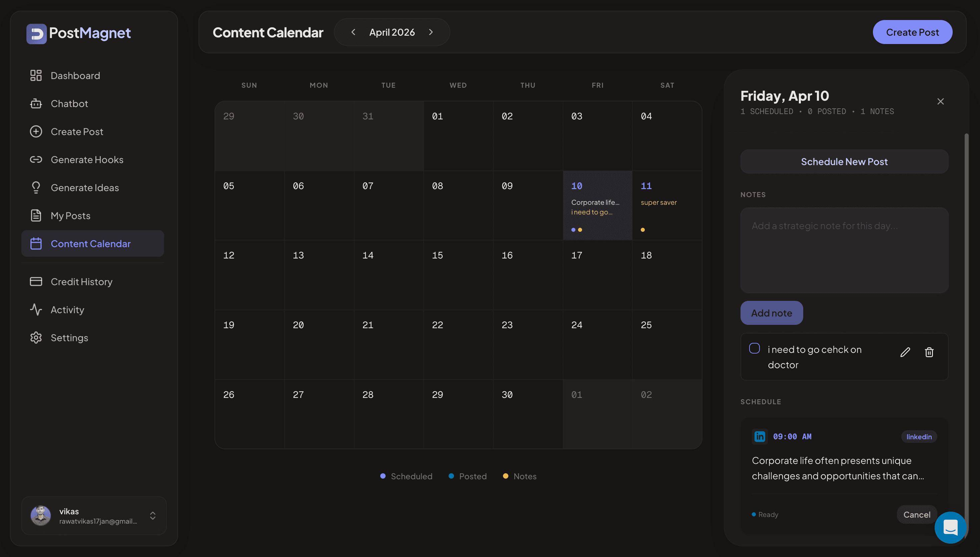The height and width of the screenshot is (557, 980).
Task: Expand the vikas account menu
Action: [x=153, y=516]
